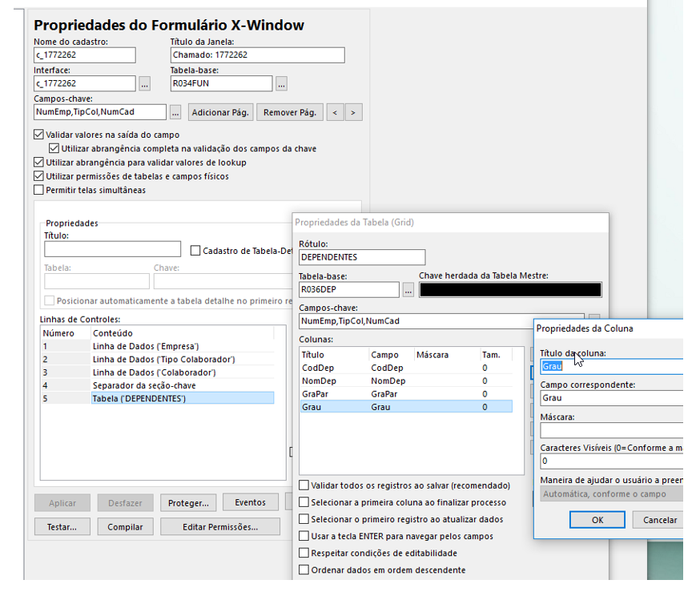Click the ellipsis button beside NumEmp,TipCol,NumCad Campos-chave
700x592 pixels.
175,112
